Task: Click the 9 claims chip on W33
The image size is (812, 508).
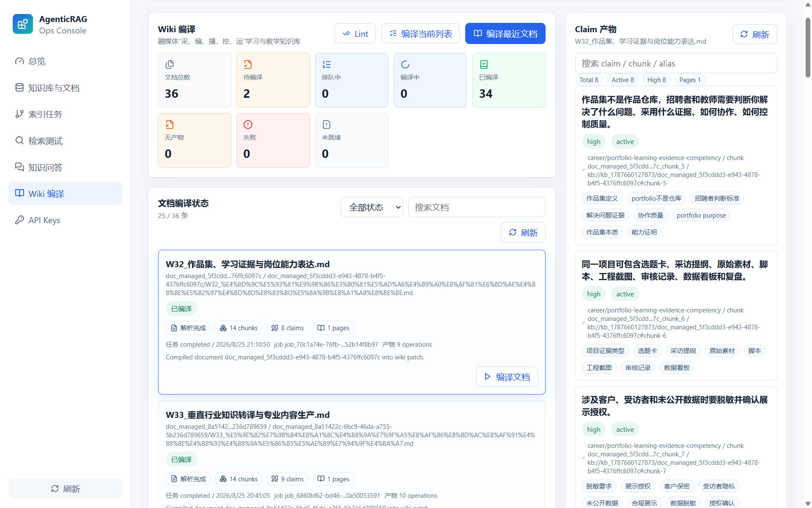Action: pyautogui.click(x=287, y=479)
